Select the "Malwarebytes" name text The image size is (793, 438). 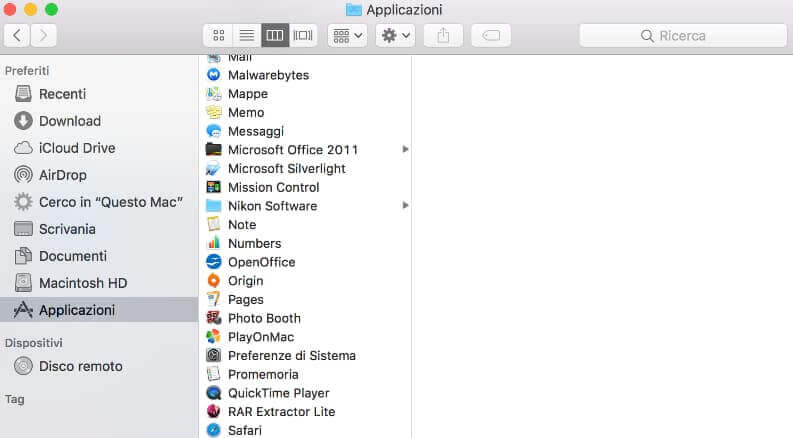(269, 75)
